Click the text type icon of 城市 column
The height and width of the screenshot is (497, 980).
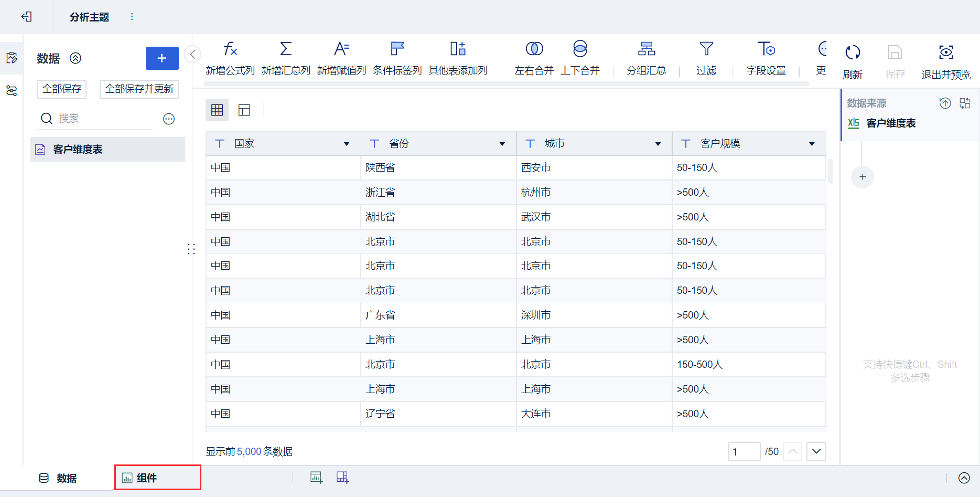tap(530, 144)
